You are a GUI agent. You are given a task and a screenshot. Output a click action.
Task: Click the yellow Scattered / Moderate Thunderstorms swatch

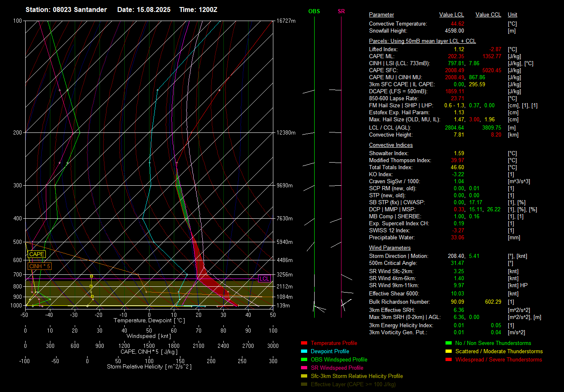tap(448, 352)
